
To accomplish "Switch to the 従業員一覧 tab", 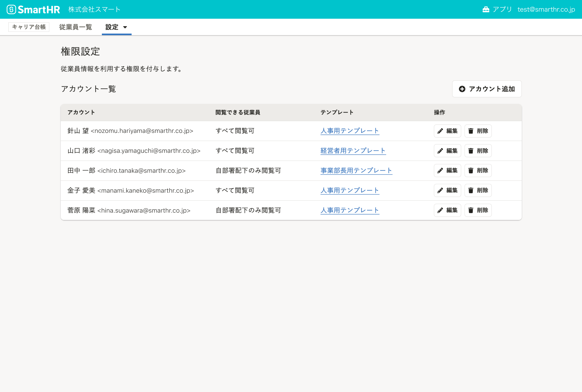I will click(x=76, y=27).
